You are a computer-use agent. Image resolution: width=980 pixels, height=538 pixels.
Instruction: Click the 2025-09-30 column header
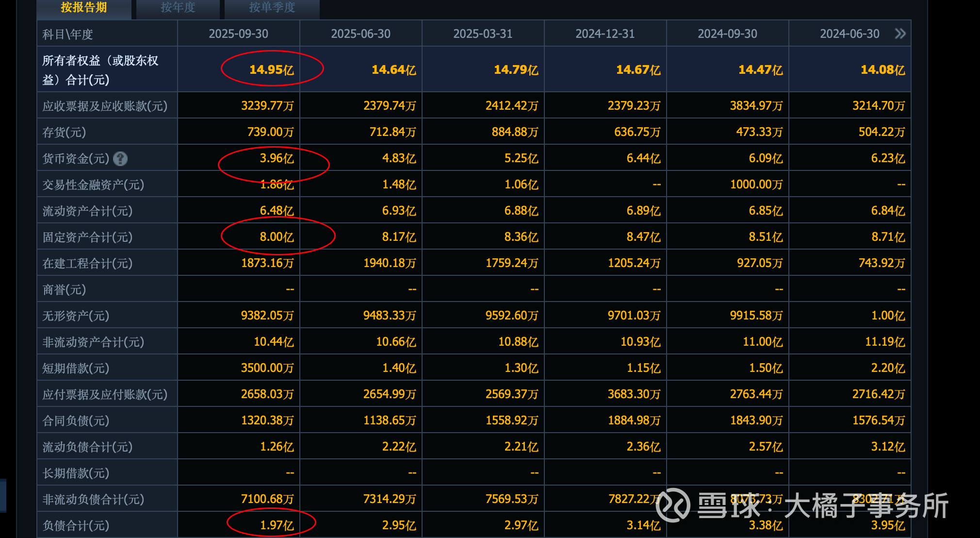pyautogui.click(x=238, y=34)
